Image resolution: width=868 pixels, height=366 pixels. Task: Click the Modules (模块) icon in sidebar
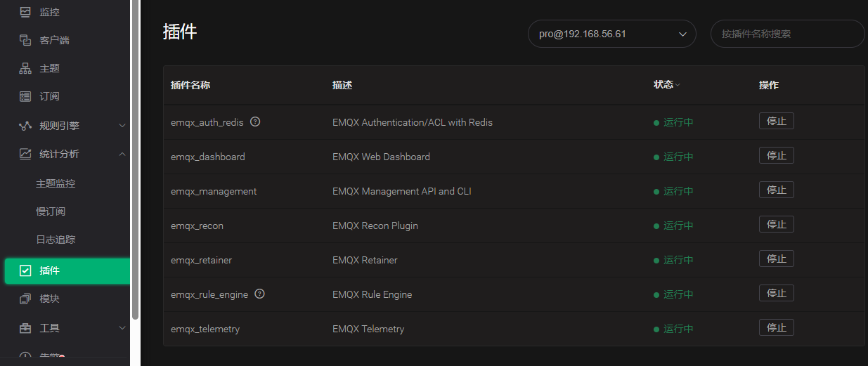(25, 299)
